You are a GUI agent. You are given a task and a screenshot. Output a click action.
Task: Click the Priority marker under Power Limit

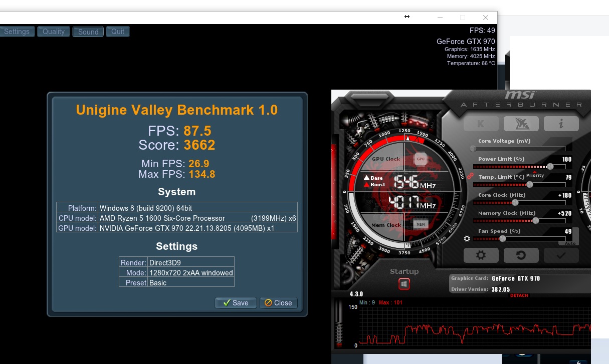coord(535,175)
